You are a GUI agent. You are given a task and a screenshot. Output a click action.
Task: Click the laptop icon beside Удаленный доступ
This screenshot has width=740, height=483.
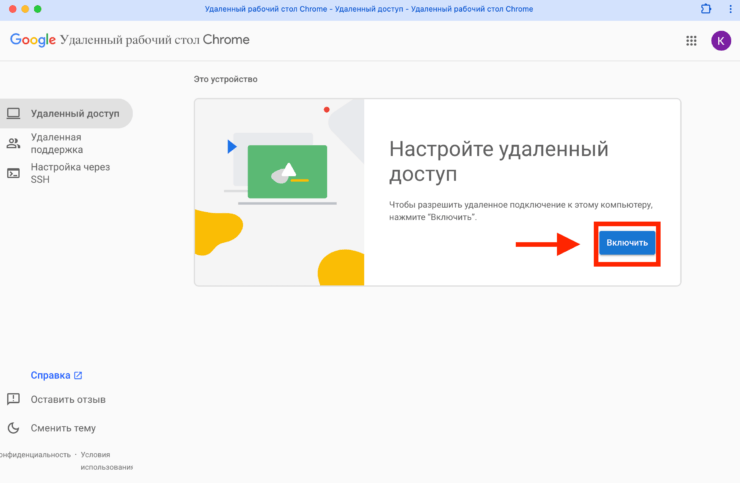(x=13, y=113)
